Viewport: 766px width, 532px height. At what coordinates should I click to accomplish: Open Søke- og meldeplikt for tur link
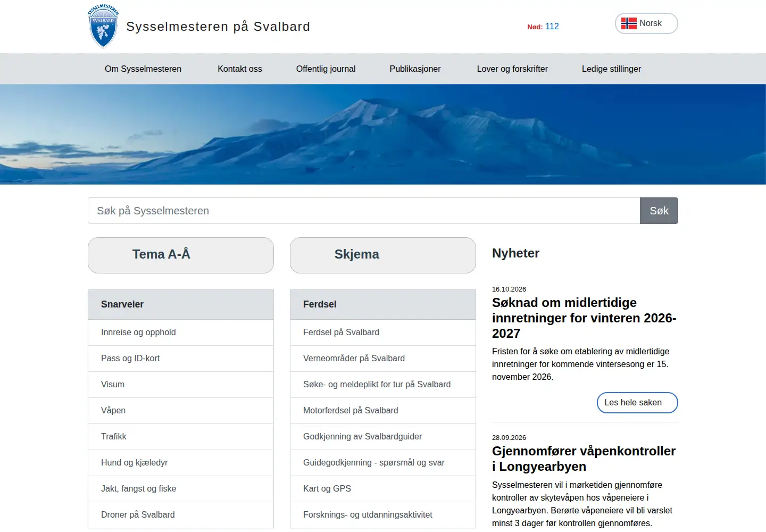tap(383, 385)
